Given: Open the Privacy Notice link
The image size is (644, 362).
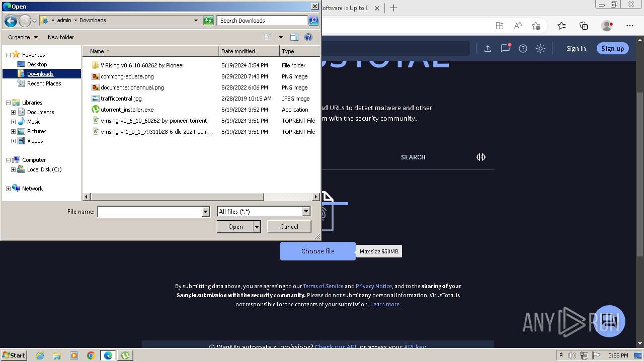Looking at the screenshot, I should tap(373, 286).
